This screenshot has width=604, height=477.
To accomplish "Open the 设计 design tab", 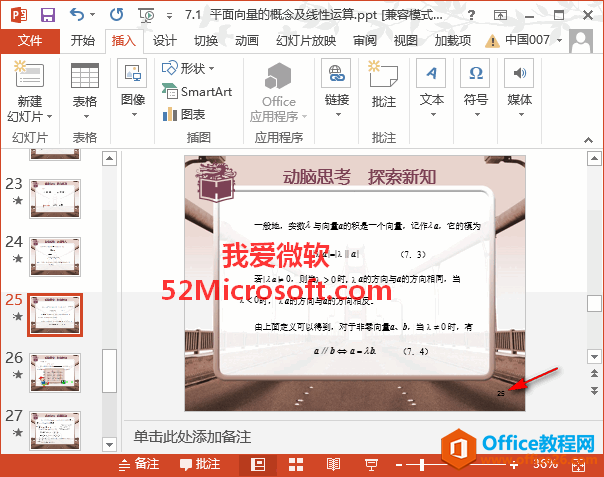I will 165,41.
